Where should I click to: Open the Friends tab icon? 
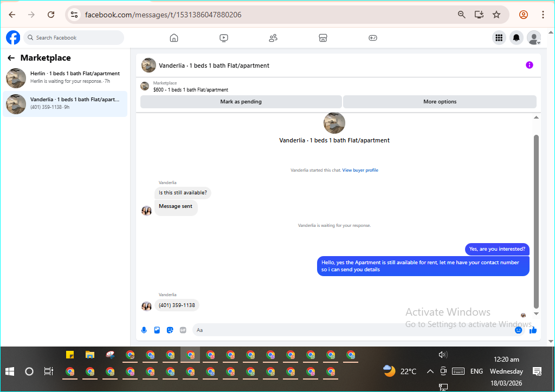273,38
